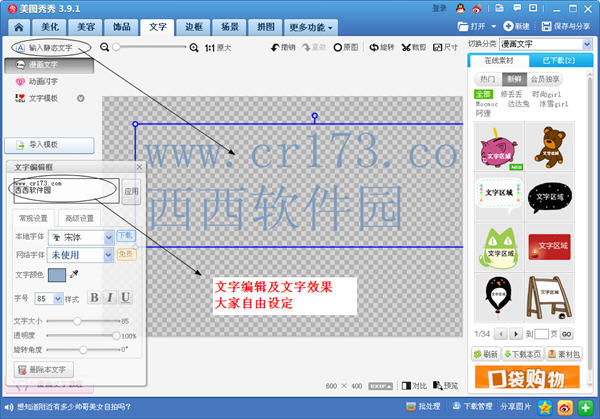The width and height of the screenshot is (600, 419).
Task: Click the 文字颜色 color swatch
Action: pyautogui.click(x=57, y=275)
